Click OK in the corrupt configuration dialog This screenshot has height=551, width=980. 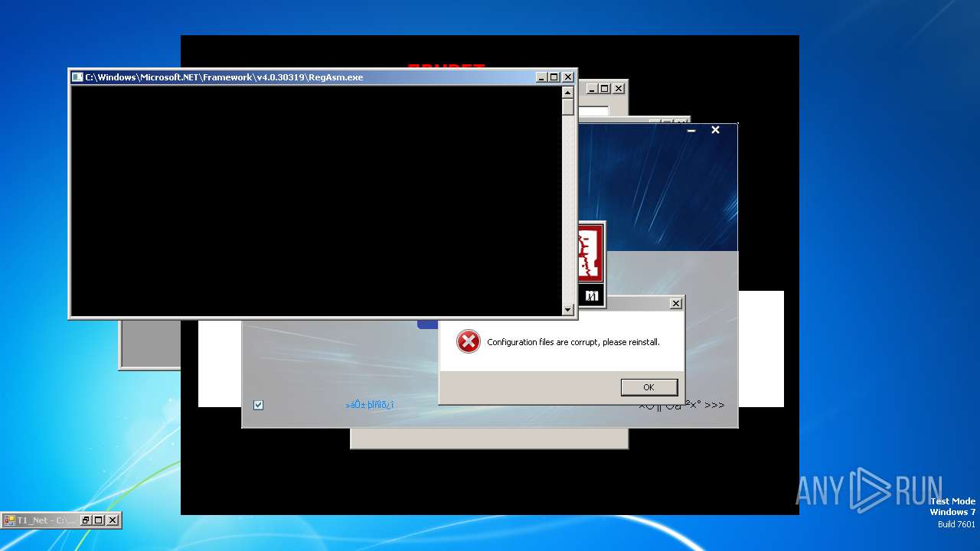pos(649,387)
